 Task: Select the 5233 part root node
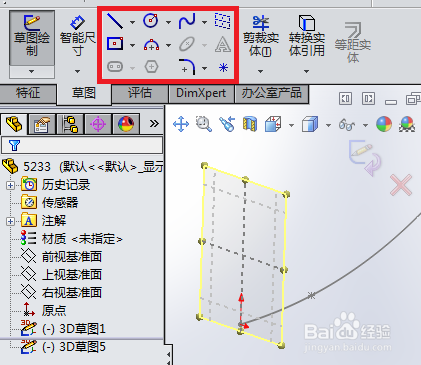(83, 166)
